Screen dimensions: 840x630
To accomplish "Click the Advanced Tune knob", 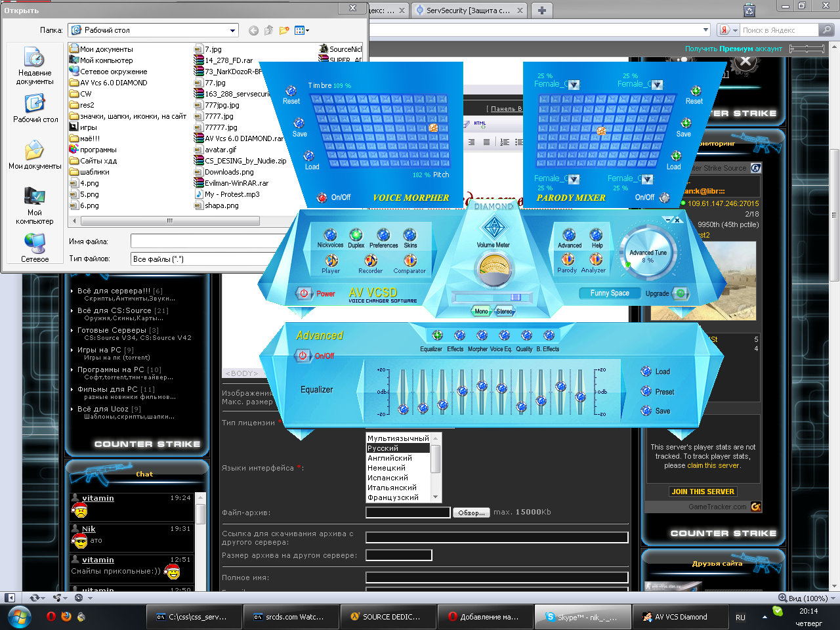I will coord(648,253).
